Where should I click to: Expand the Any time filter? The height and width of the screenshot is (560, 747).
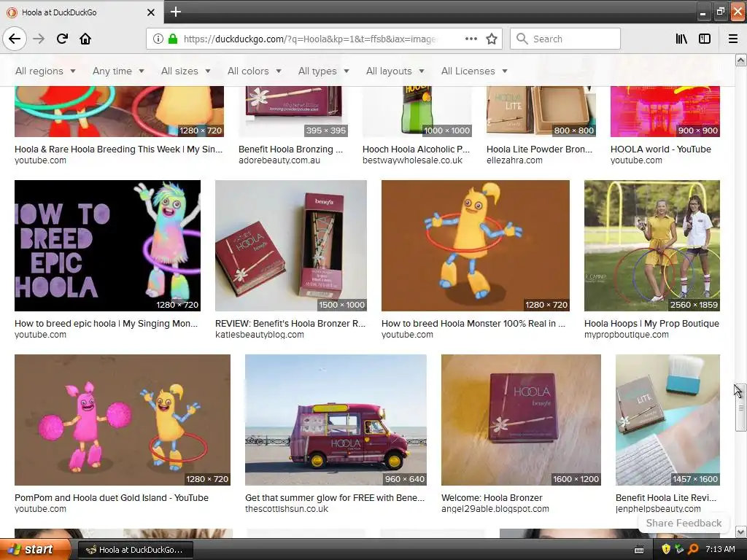click(118, 71)
